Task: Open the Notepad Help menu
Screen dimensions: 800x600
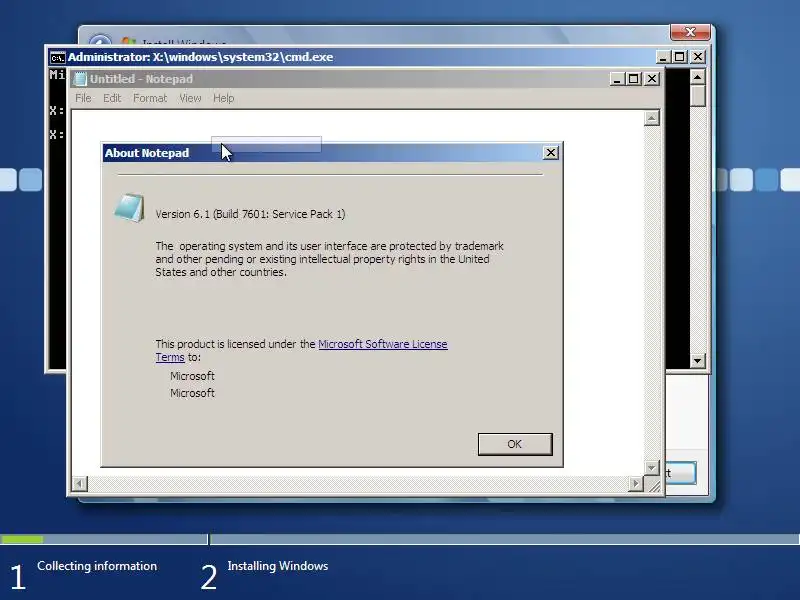Action: point(223,98)
